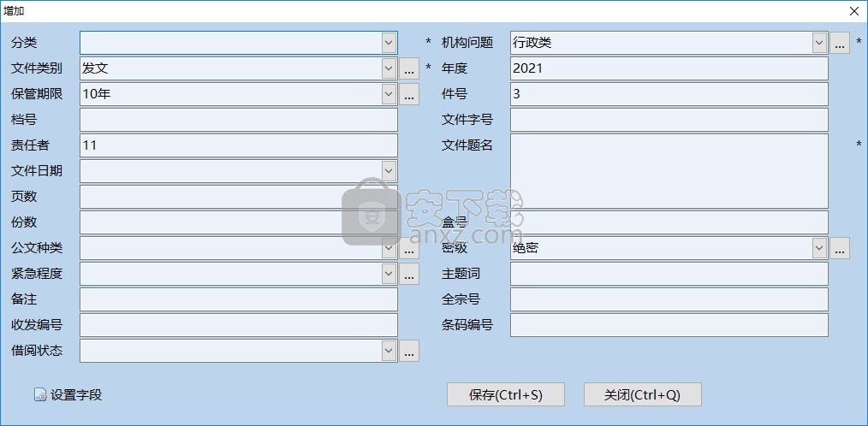Click into the 条码编号 input field
The image size is (868, 426).
coord(669,325)
